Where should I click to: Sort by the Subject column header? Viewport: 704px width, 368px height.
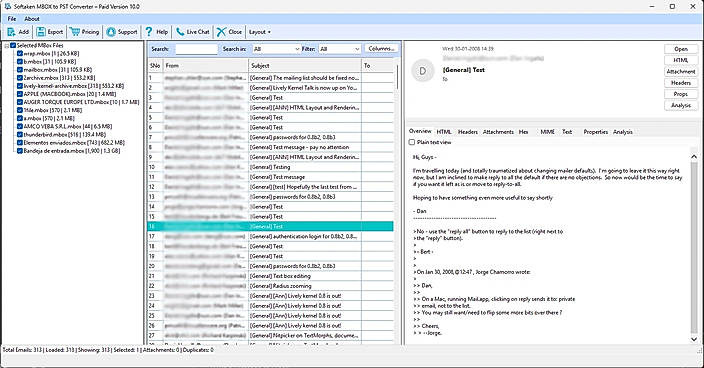(x=305, y=66)
